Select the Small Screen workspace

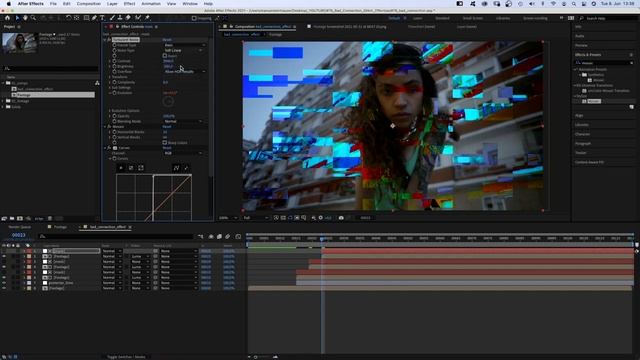pos(473,18)
